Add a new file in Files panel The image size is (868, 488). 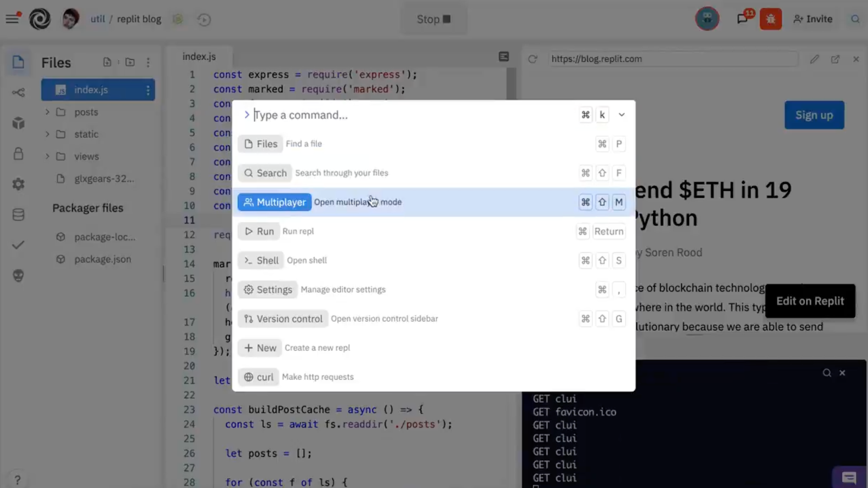click(x=107, y=62)
